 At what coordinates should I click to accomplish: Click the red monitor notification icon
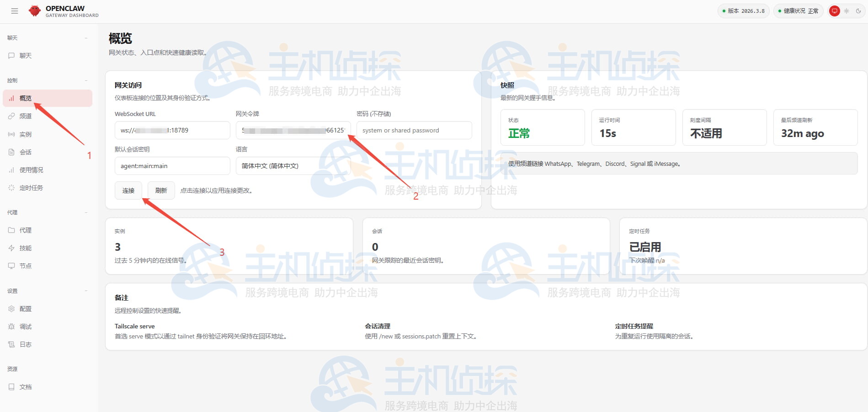tap(834, 11)
